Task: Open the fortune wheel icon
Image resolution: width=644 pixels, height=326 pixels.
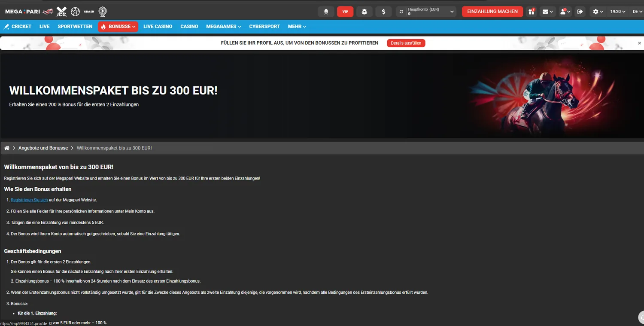Action: 103,12
